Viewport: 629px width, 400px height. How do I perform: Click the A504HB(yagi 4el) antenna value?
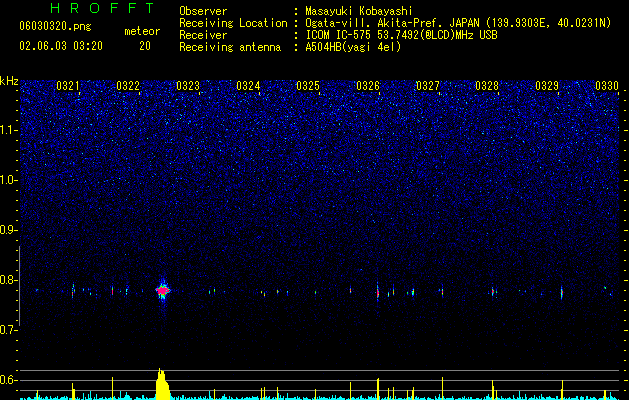pos(353,47)
